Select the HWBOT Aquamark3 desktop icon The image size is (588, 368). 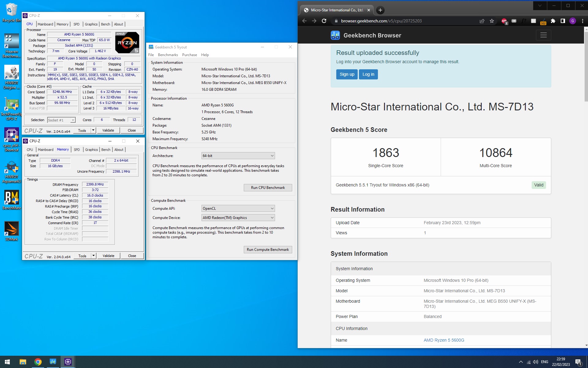[11, 171]
